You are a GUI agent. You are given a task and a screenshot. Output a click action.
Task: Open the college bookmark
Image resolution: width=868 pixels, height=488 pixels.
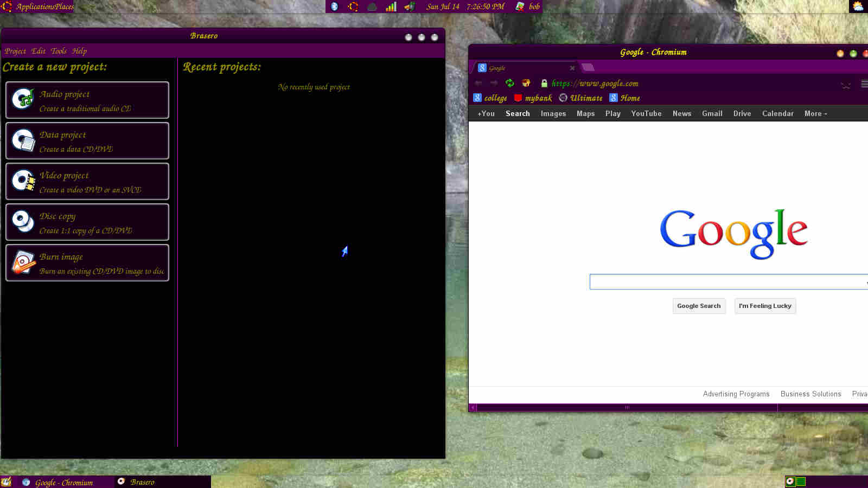coord(490,98)
